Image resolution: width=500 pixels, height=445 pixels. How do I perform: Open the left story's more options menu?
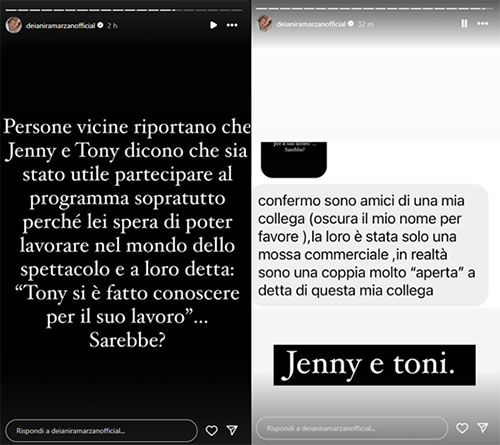[x=232, y=25]
